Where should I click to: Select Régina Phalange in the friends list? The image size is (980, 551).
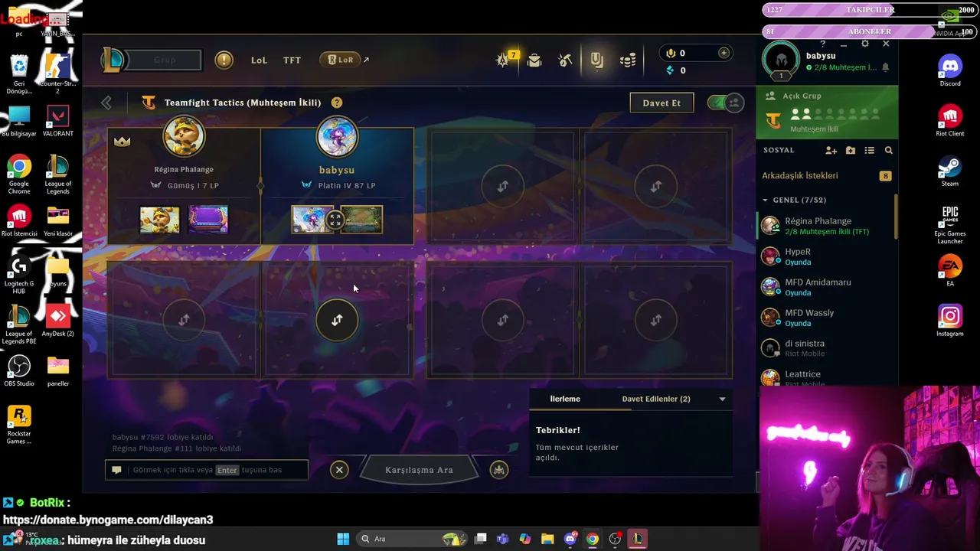click(826, 226)
